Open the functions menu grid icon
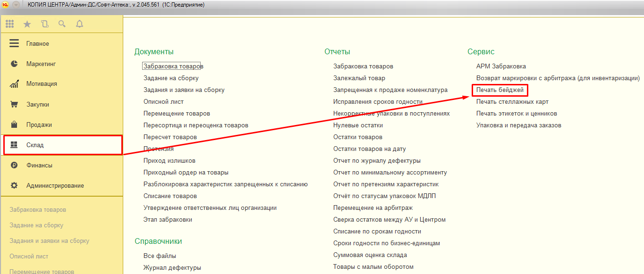The height and width of the screenshot is (274, 644). click(x=9, y=24)
